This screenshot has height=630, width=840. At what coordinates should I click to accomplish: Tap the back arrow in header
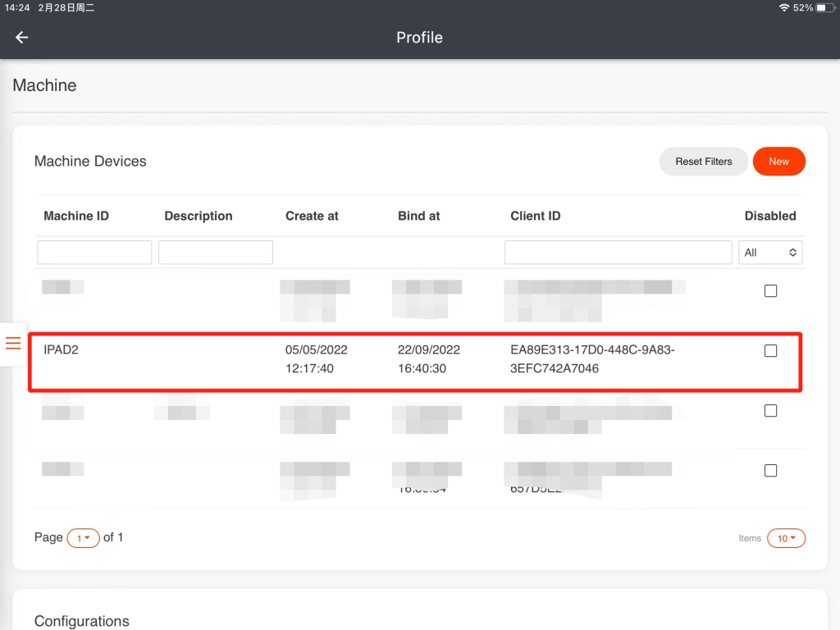pyautogui.click(x=22, y=38)
